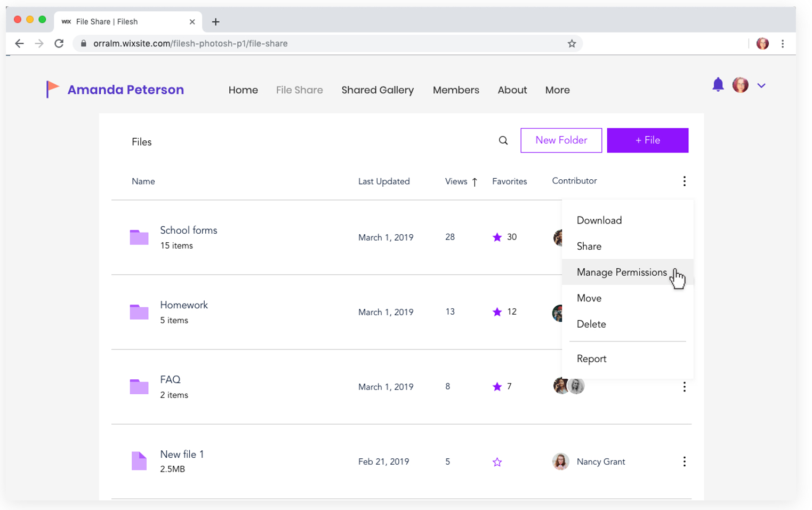
Task: Click the + File upload button
Action: tap(647, 140)
